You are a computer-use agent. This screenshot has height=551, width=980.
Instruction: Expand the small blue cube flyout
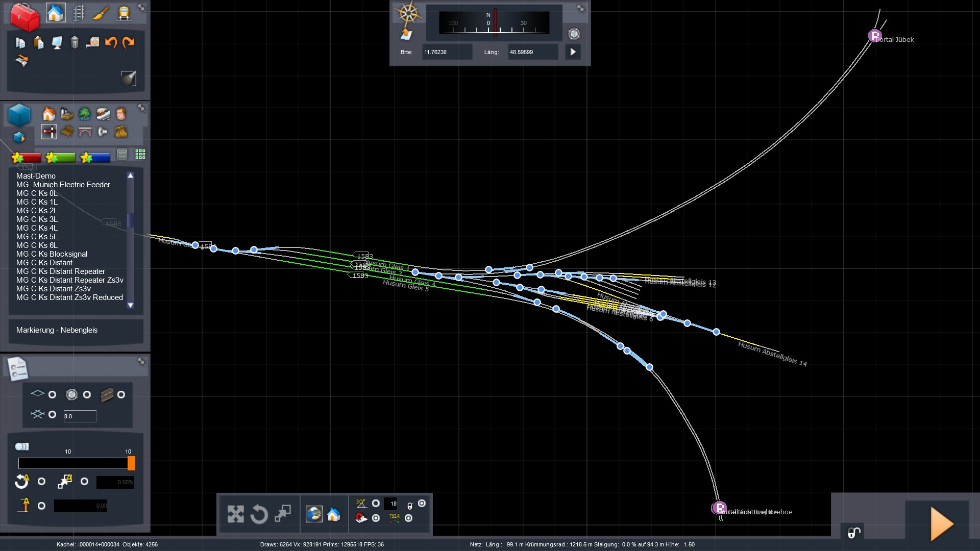19,138
